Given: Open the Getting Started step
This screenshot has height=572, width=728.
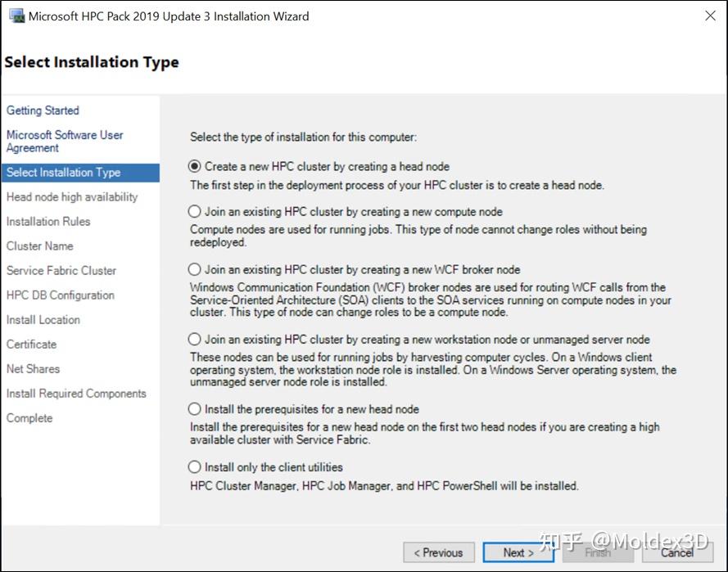Looking at the screenshot, I should coord(43,110).
